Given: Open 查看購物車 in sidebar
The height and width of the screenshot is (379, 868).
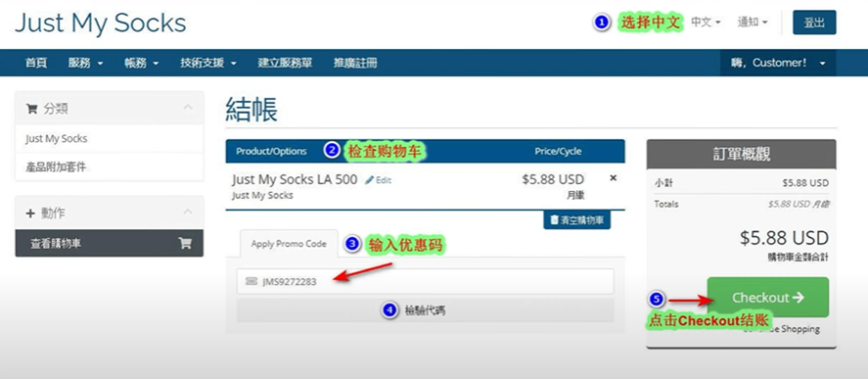Looking at the screenshot, I should coord(109,243).
